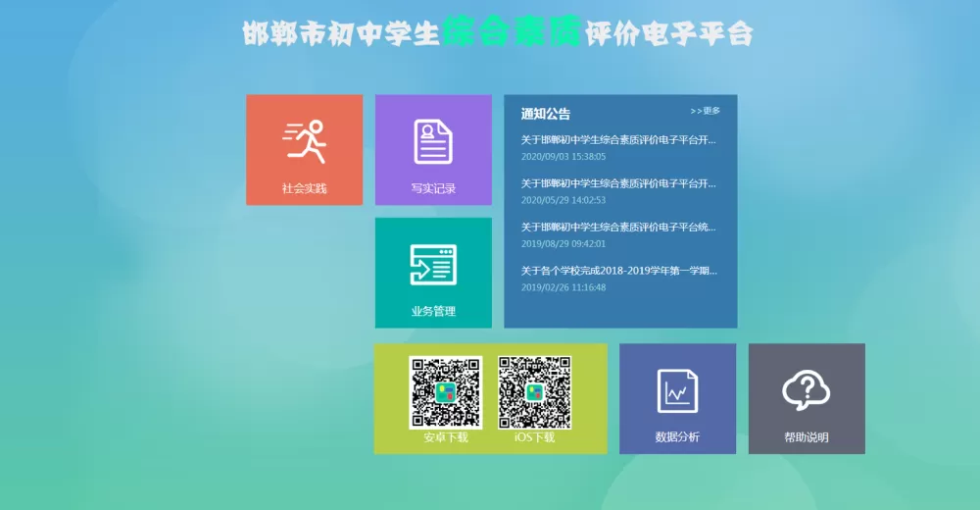Click the >>更多 link in notices
This screenshot has height=510, width=980.
coord(705,111)
